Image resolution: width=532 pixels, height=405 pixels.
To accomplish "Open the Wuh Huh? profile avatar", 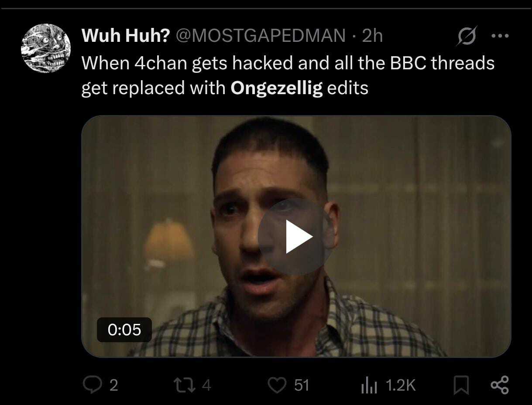I will pos(46,48).
